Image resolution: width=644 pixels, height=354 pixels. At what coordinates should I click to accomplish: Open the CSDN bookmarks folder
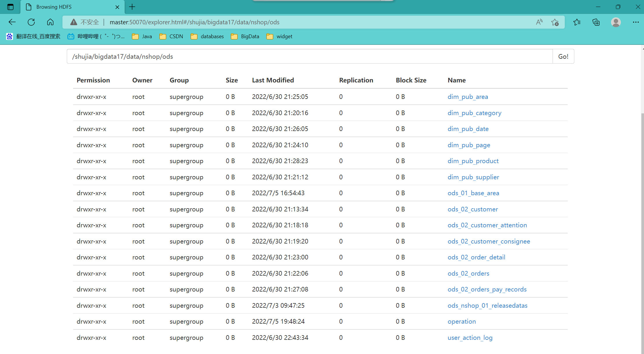171,36
